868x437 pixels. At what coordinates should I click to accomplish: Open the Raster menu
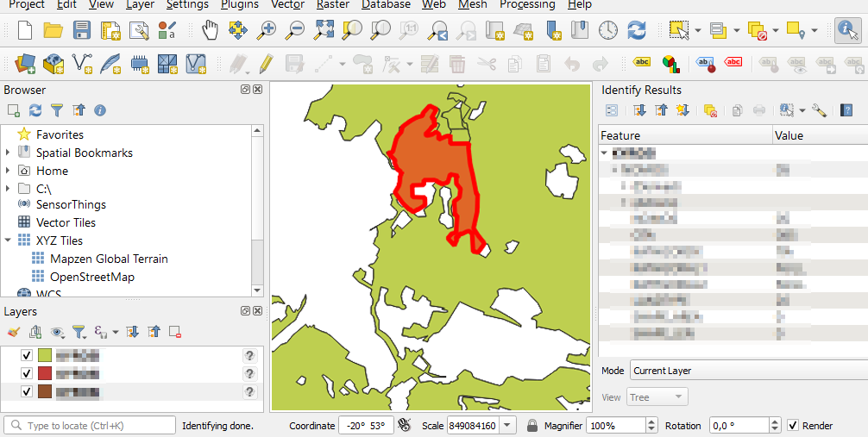(x=333, y=5)
